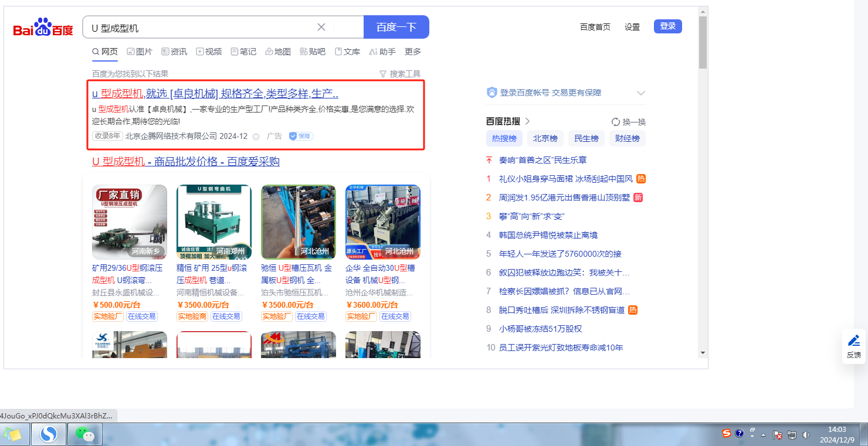Screen dimensions: 868x446
Task: Switch to the 图片 tab
Action: point(140,52)
